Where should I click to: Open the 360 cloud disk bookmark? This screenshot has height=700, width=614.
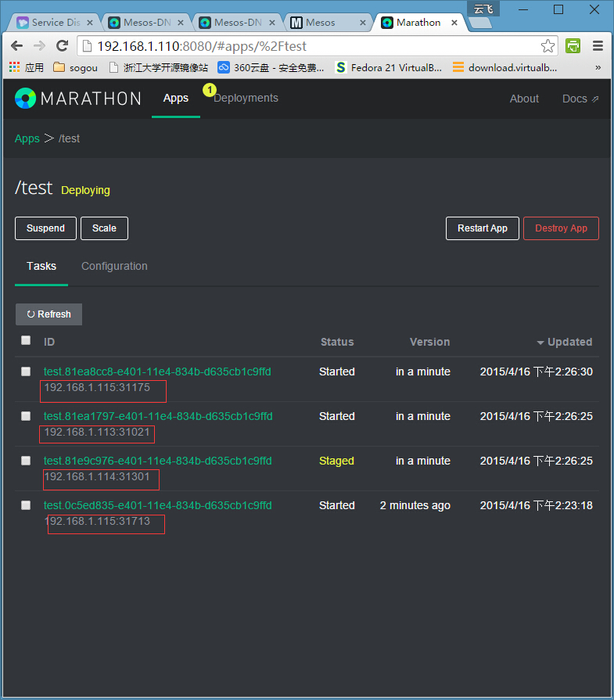(x=271, y=67)
